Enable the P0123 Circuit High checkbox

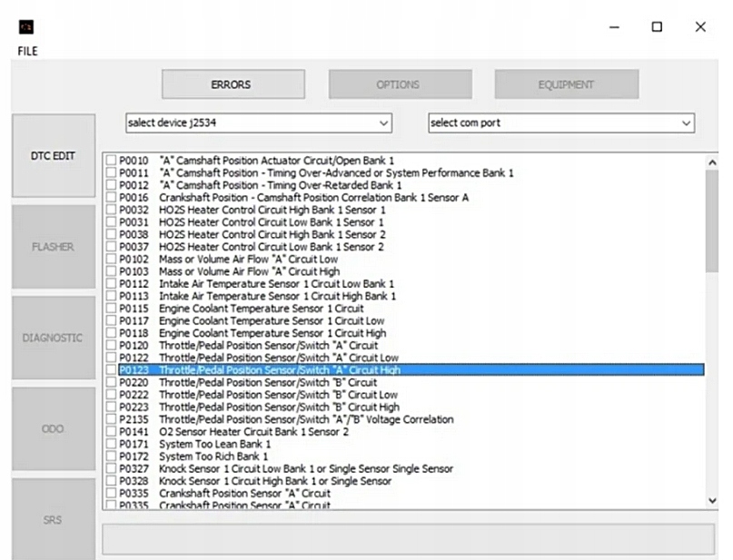(x=111, y=370)
